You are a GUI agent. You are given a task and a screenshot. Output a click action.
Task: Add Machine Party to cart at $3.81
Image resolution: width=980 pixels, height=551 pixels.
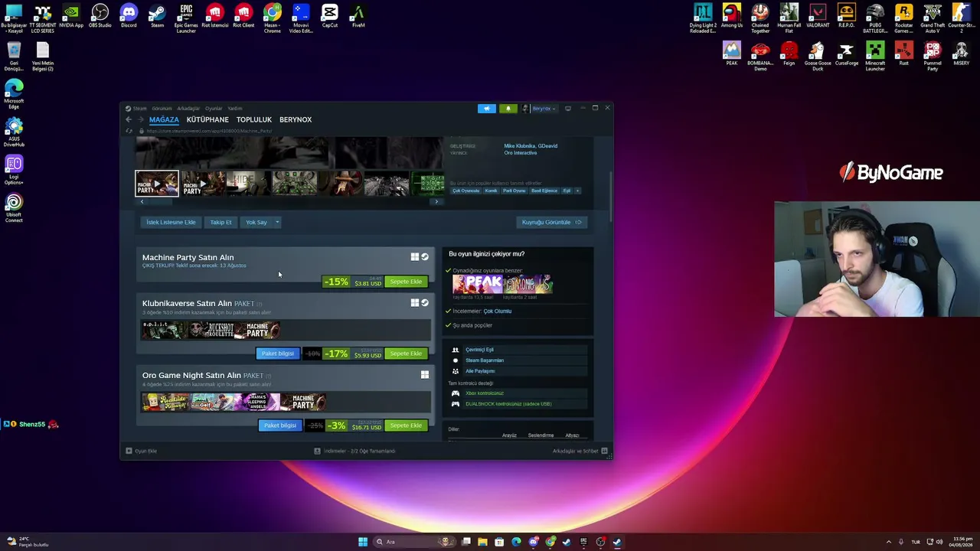point(406,282)
